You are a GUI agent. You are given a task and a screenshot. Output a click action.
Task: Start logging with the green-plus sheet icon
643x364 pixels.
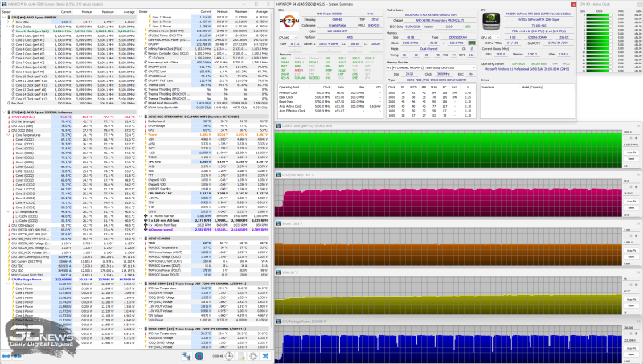pos(242,356)
